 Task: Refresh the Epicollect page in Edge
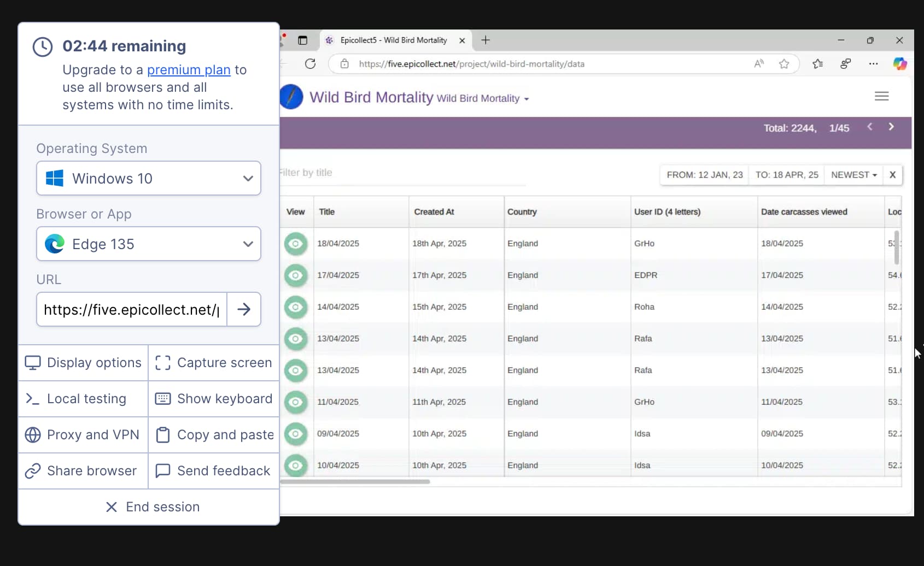click(310, 64)
